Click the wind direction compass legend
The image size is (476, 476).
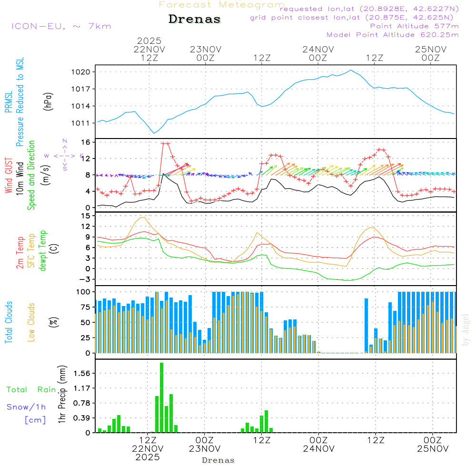coord(64,155)
